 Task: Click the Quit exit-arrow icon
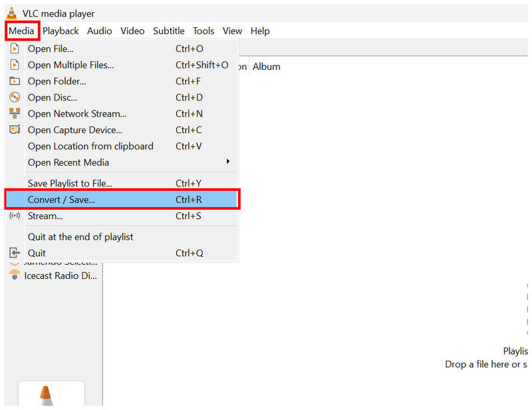[x=15, y=253]
